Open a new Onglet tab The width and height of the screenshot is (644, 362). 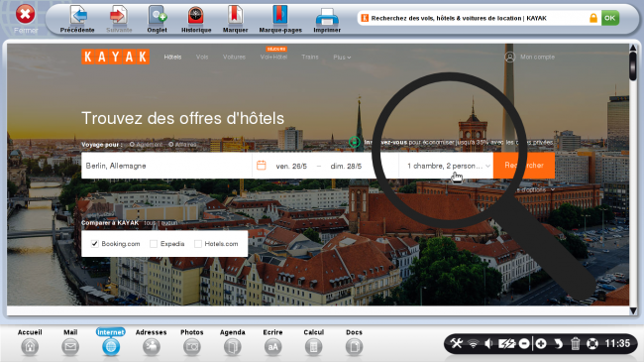(157, 19)
